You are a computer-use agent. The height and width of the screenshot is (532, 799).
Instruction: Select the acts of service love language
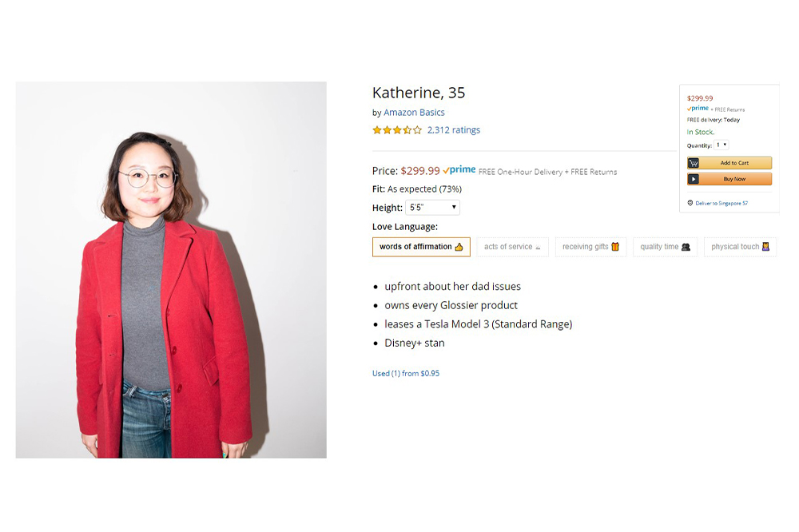pyautogui.click(x=513, y=247)
